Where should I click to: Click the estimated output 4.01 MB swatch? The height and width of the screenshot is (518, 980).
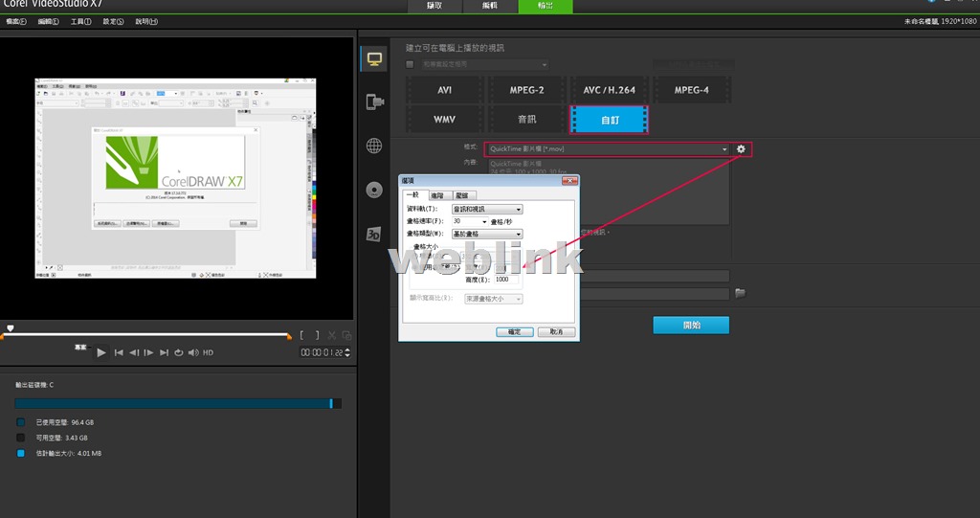21,454
